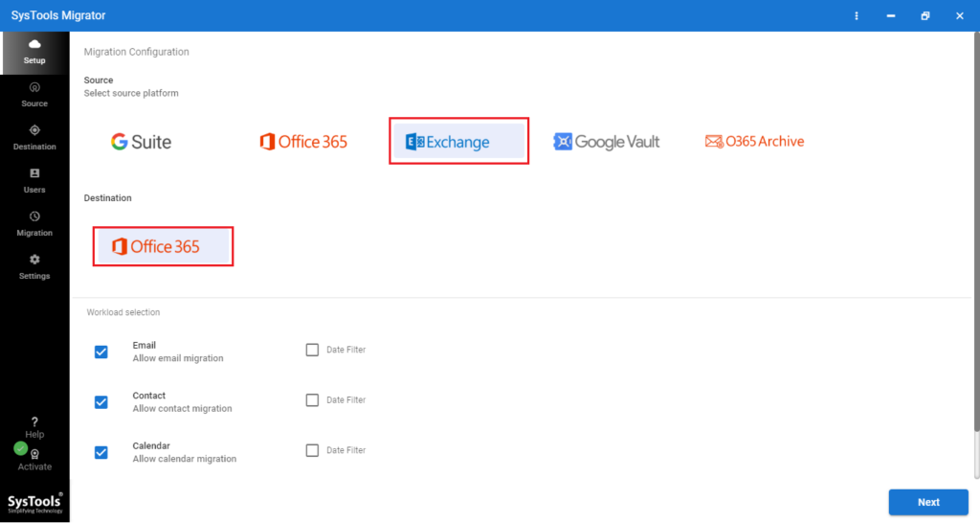Screen dimensions: 980x523
Task: Open the Destination sidebar section
Action: [34, 130]
